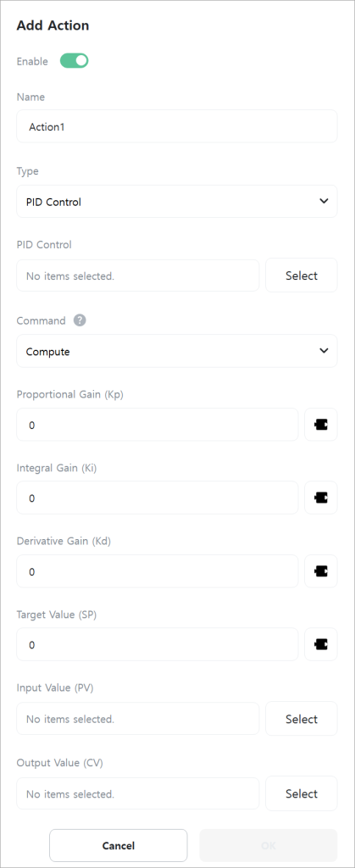Click Select button for Input Value (PV)

(302, 719)
